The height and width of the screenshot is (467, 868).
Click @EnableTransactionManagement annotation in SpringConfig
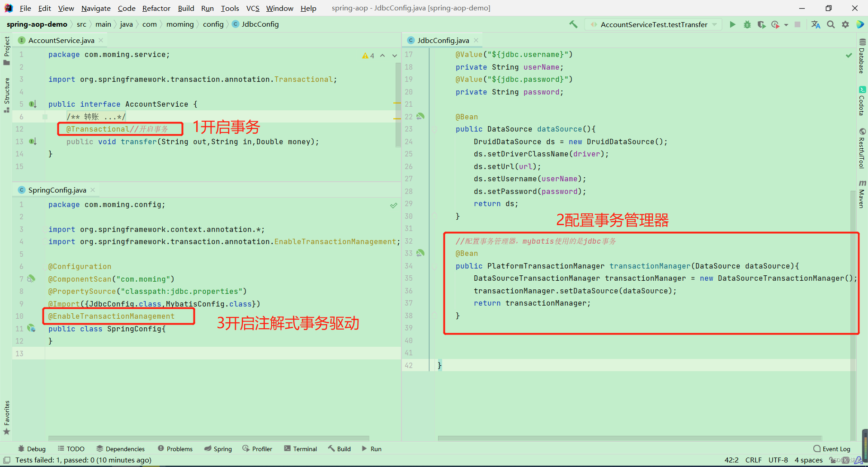coord(111,316)
